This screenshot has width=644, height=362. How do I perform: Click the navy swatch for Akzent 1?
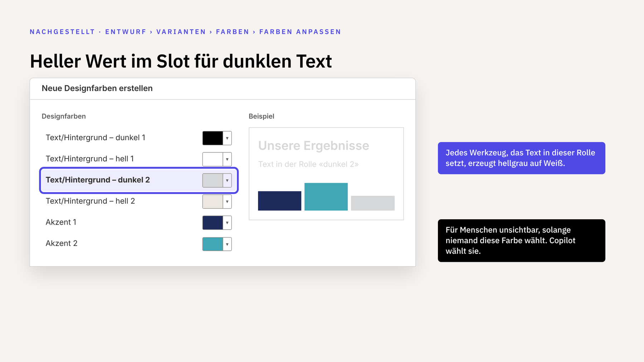213,222
